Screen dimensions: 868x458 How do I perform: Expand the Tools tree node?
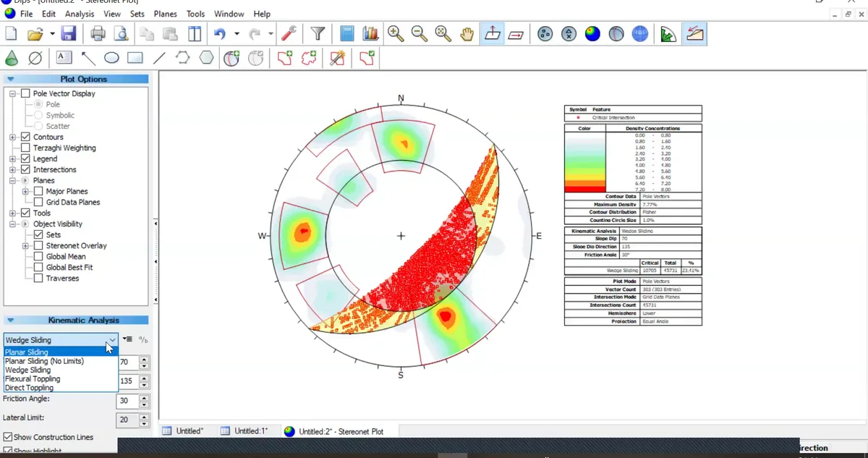point(13,213)
